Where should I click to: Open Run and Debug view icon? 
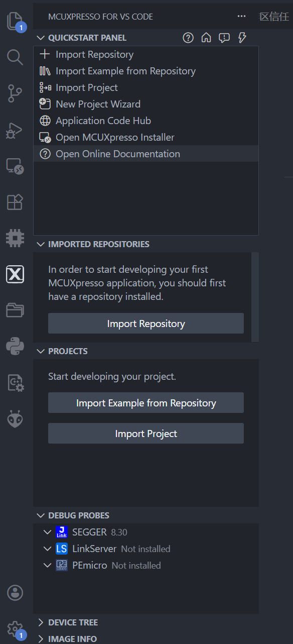pyautogui.click(x=15, y=130)
